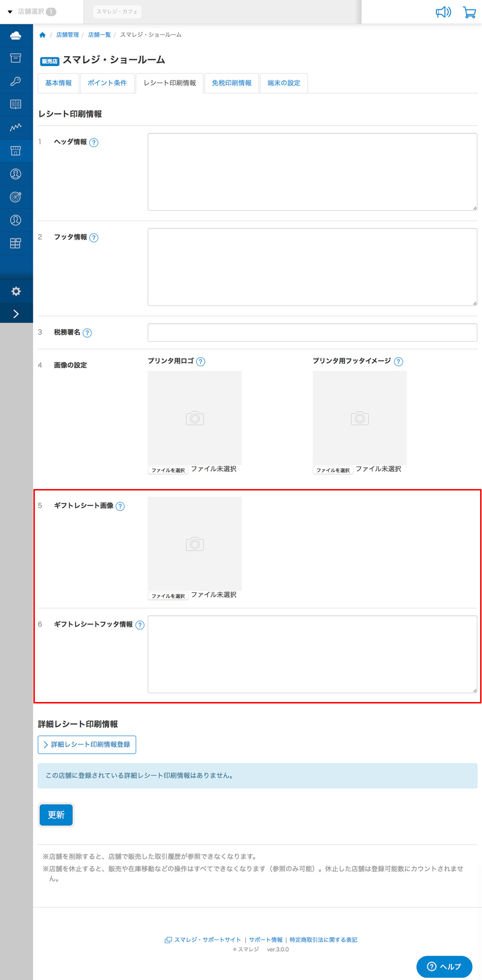Open the shopping cart icon
Image resolution: width=482 pixels, height=980 pixels.
click(x=469, y=12)
